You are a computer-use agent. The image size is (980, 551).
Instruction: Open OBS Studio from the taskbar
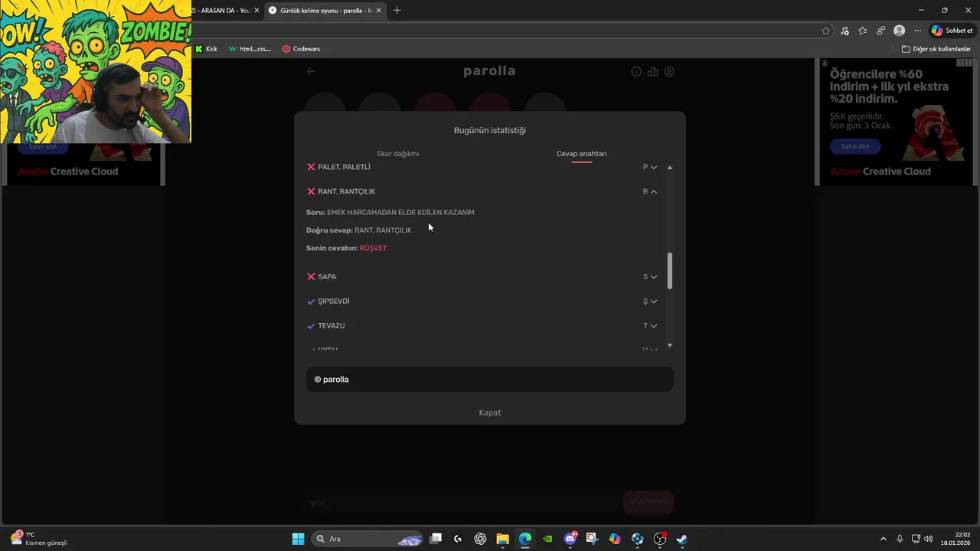click(660, 539)
